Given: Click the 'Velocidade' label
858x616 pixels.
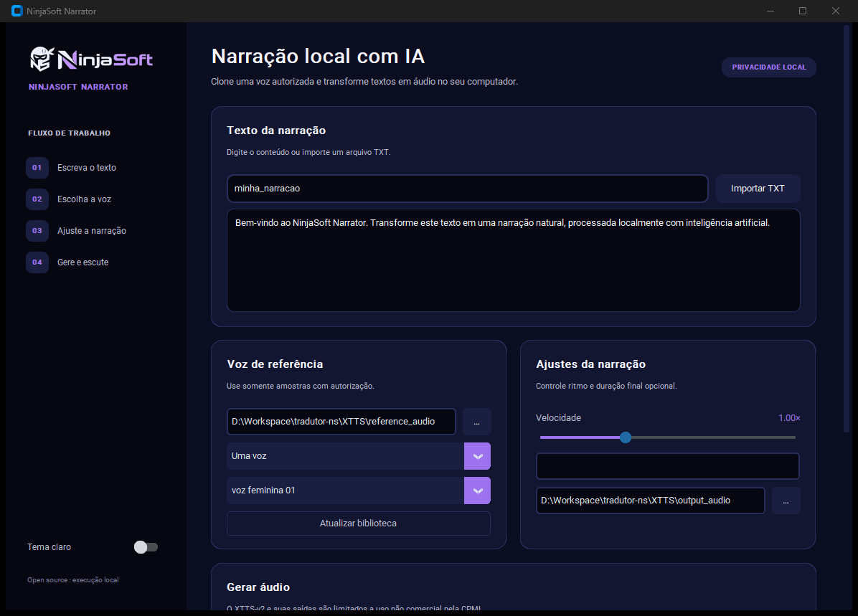Looking at the screenshot, I should click(558, 418).
